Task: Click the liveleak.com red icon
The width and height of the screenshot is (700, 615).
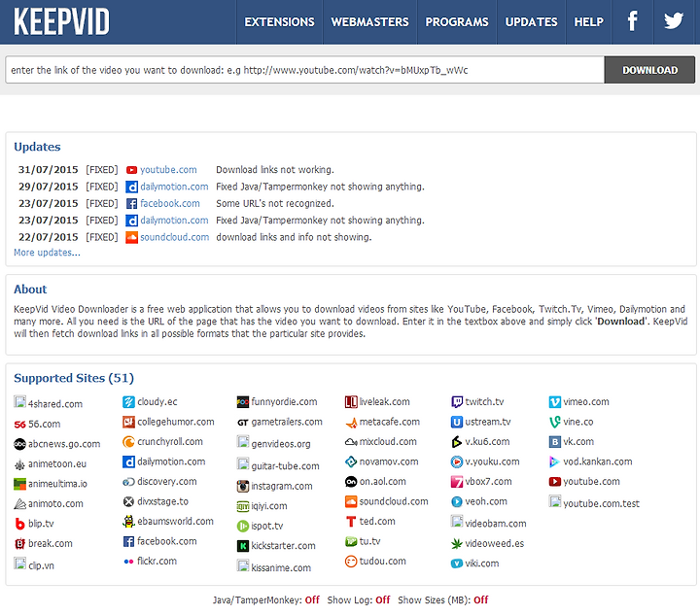Action: [x=351, y=402]
